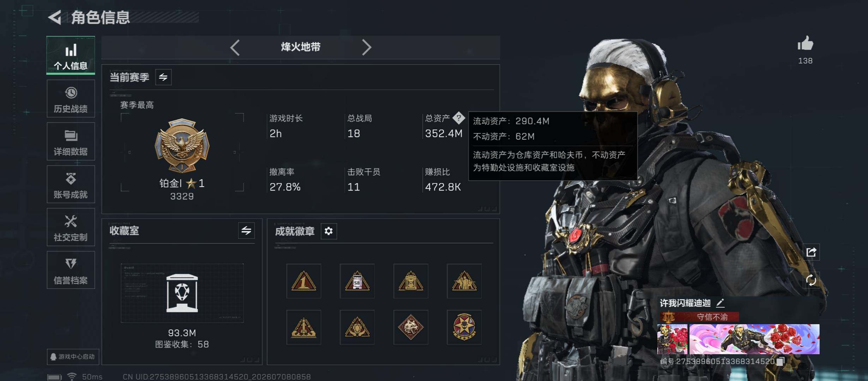Click the 总资产 question mark icon
The image size is (868, 381).
point(459,118)
